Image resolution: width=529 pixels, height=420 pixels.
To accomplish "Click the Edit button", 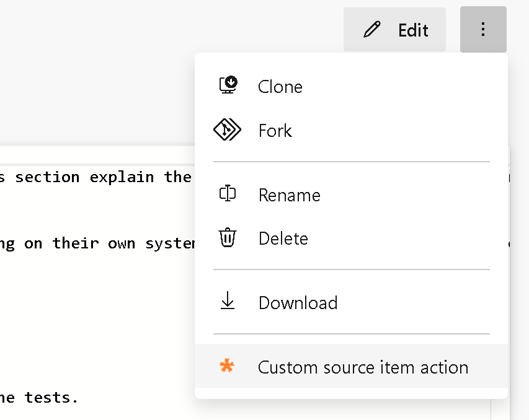I will (x=394, y=29).
